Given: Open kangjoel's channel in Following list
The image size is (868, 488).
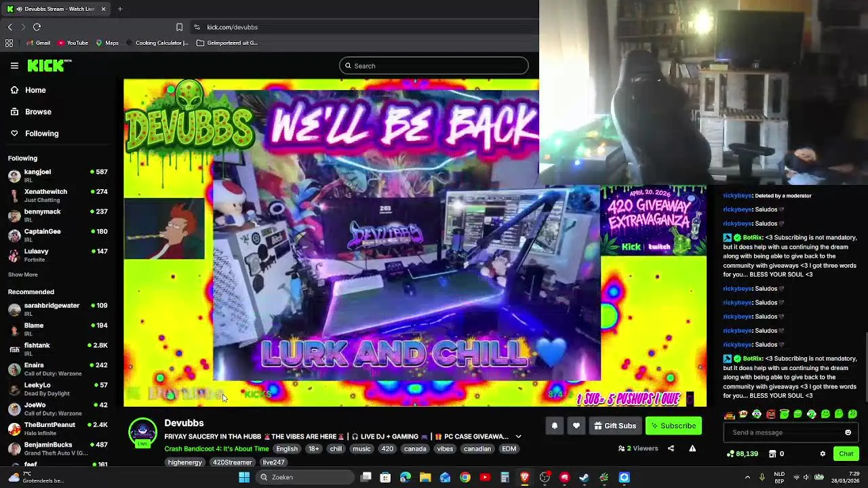Looking at the screenshot, I should (58, 176).
